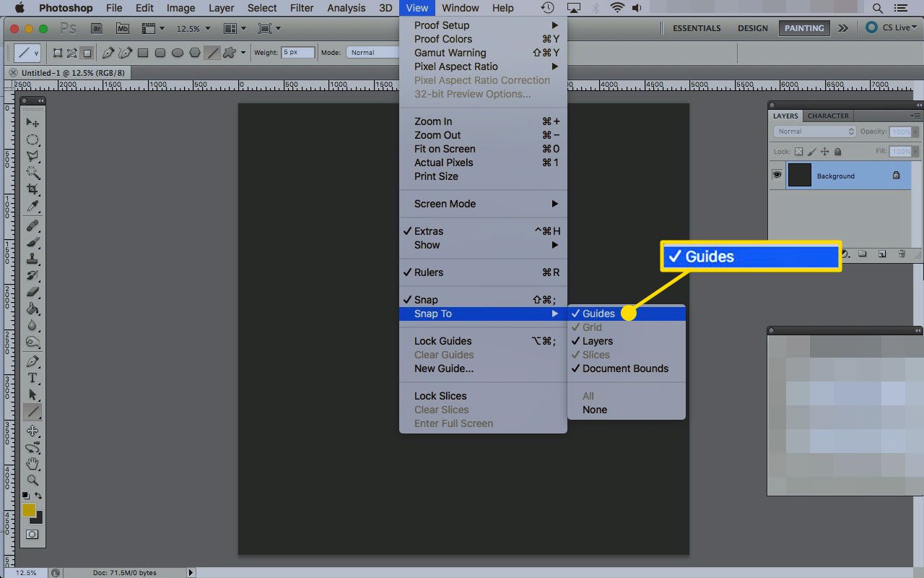
Task: Select the Magic Wand tool
Action: tap(32, 173)
